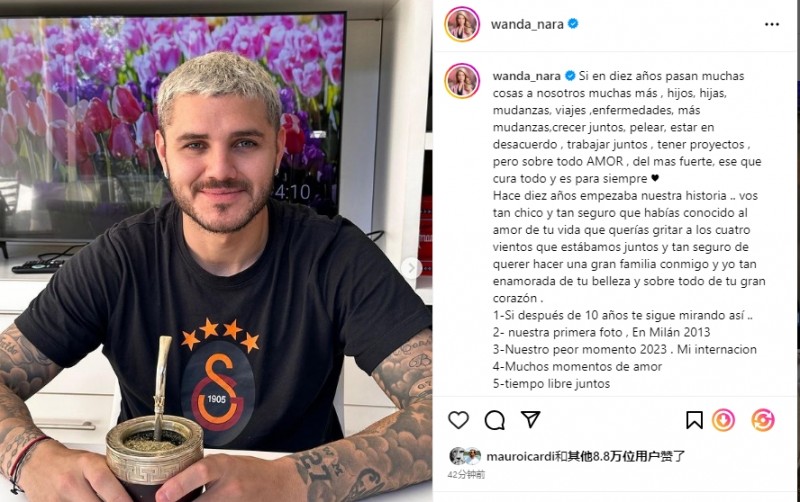Click the main post photo

[216, 251]
